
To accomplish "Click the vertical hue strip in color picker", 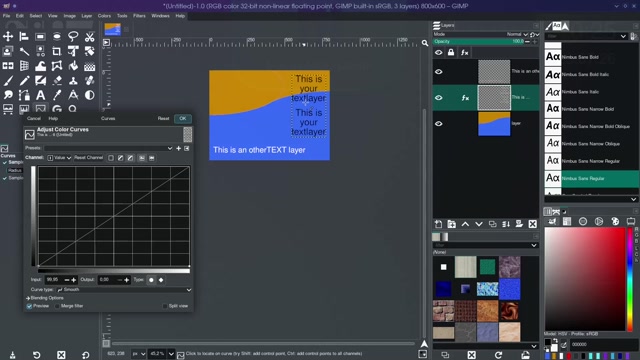I will [x=630, y=279].
